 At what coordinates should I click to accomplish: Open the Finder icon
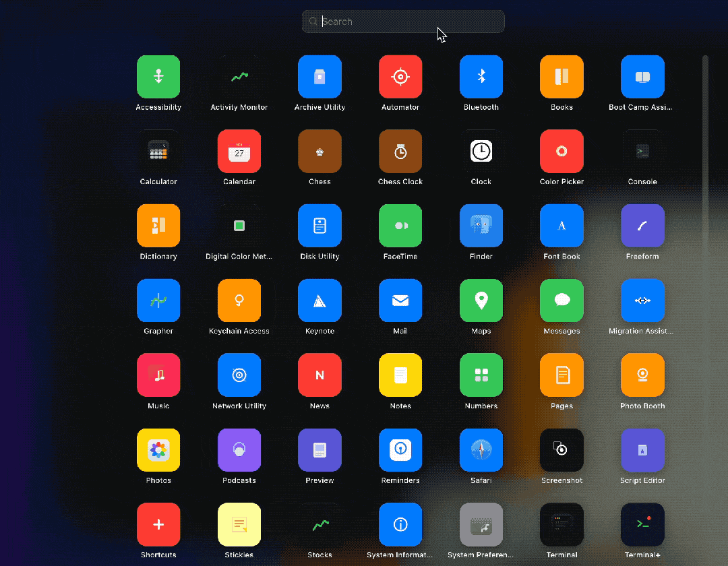481,226
